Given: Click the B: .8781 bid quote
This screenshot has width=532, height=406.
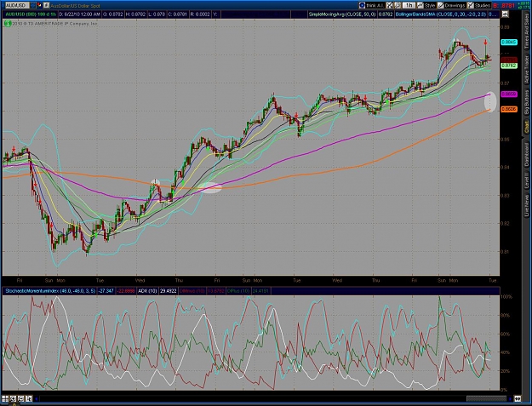Looking at the screenshot, I should click(505, 5).
